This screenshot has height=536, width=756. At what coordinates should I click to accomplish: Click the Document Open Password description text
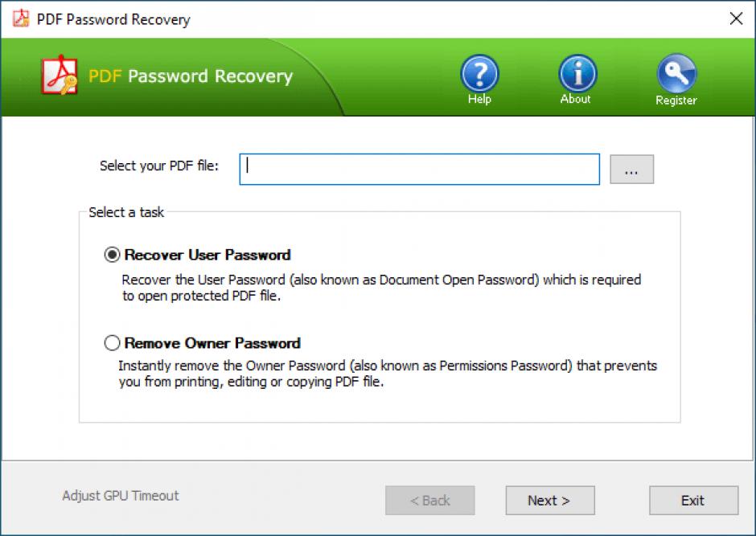[381, 287]
